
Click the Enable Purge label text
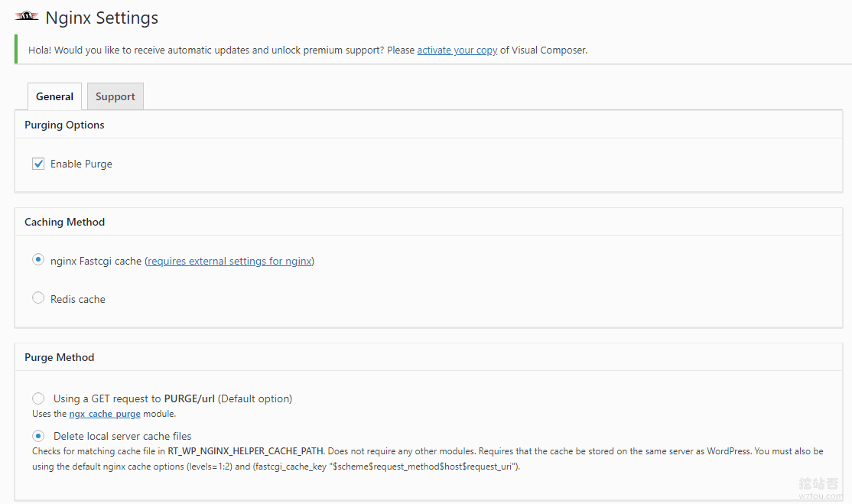(82, 164)
